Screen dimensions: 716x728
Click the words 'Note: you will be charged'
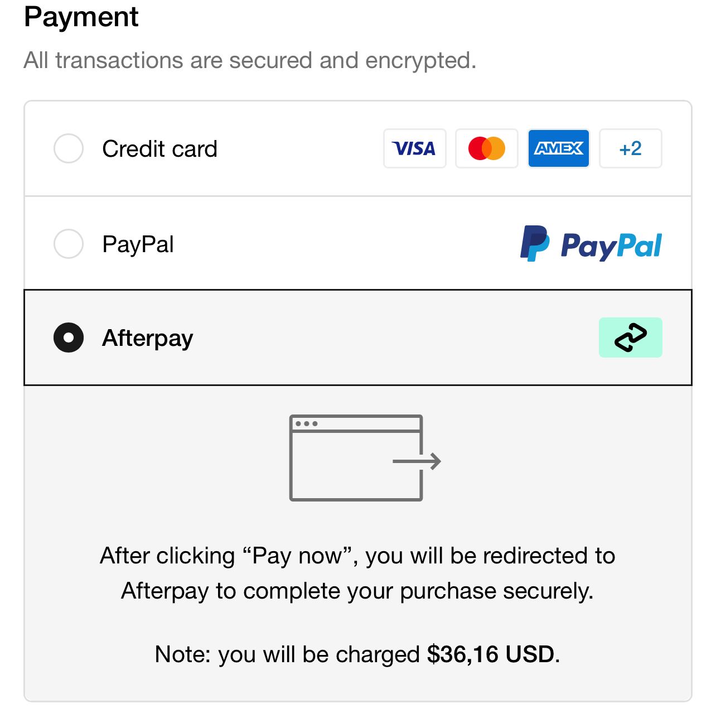pos(287,654)
